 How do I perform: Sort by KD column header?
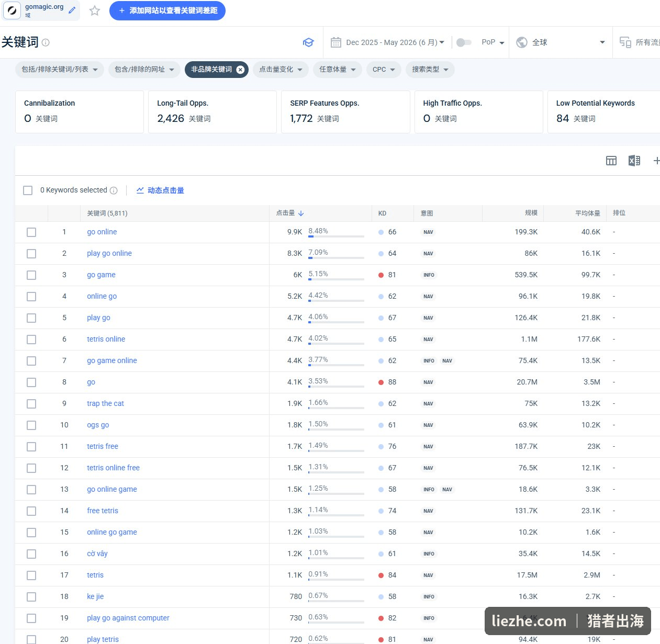383,213
